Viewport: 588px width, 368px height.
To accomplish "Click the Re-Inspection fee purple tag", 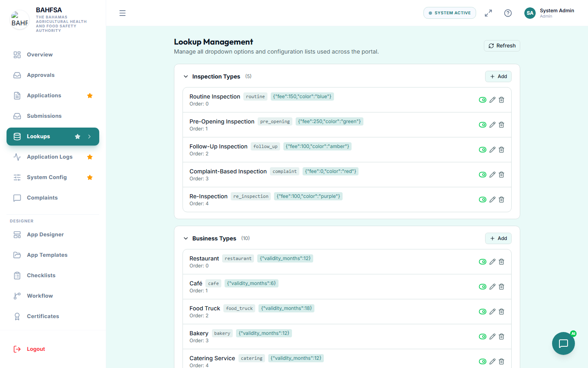I will tap(308, 196).
